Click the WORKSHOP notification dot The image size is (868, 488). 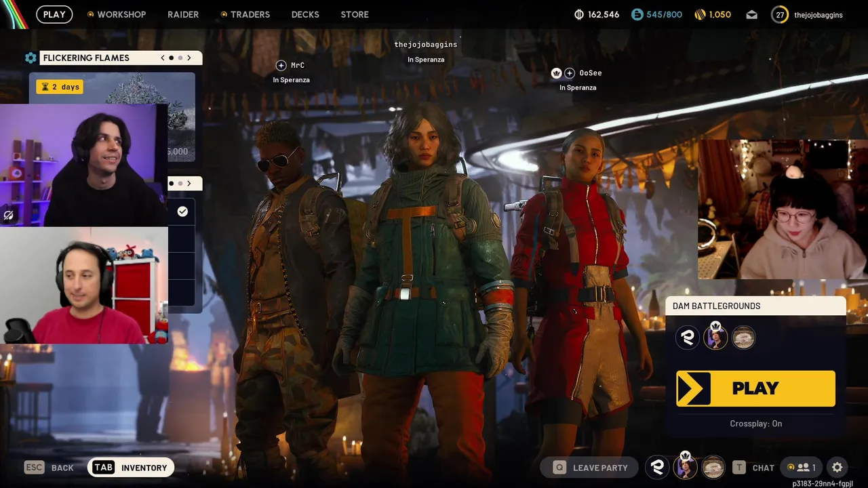point(91,14)
